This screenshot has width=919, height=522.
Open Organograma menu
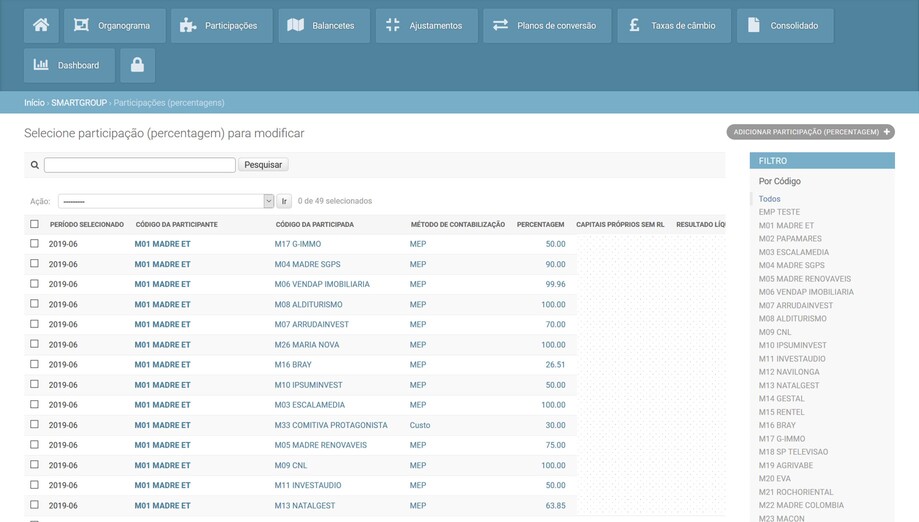[115, 25]
